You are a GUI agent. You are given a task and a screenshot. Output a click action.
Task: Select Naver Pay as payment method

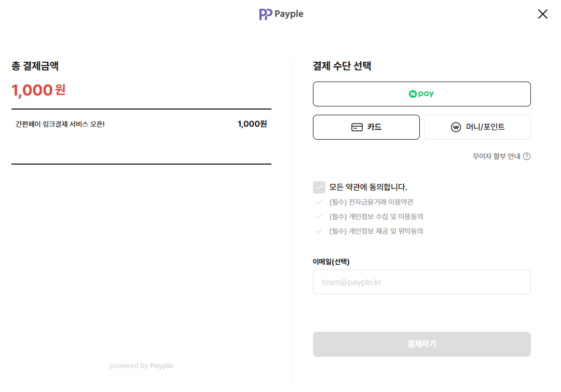point(421,93)
